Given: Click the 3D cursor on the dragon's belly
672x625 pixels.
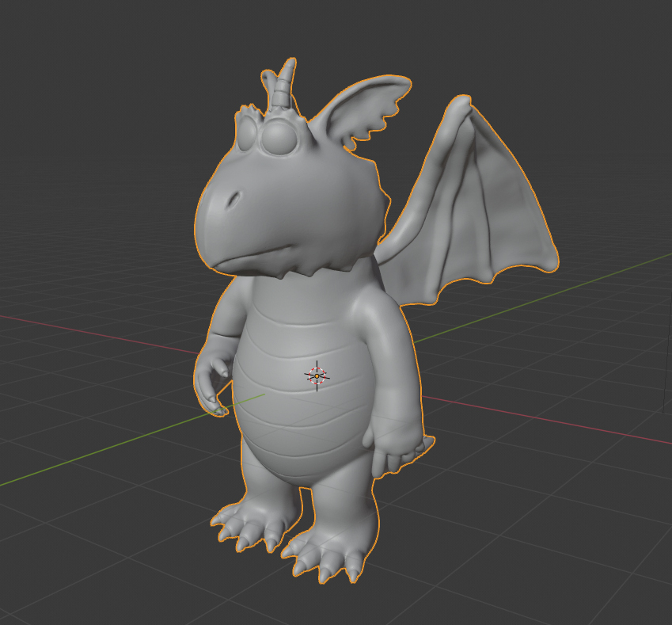Looking at the screenshot, I should [x=317, y=375].
